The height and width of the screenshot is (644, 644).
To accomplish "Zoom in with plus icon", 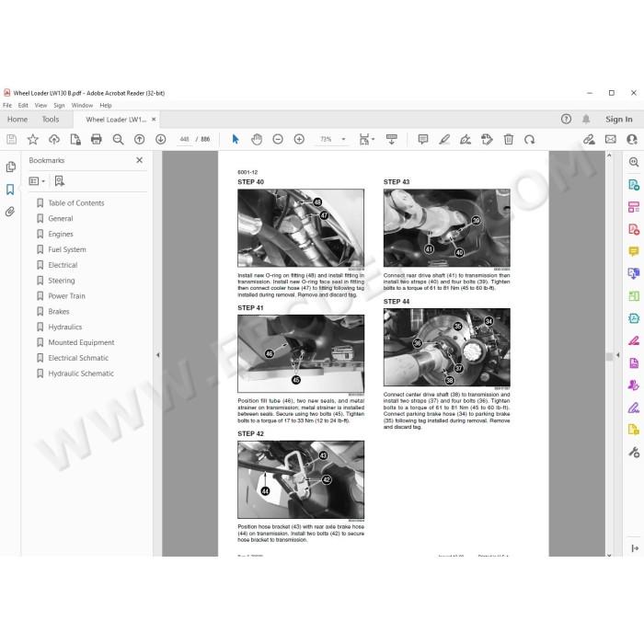I will [x=299, y=140].
